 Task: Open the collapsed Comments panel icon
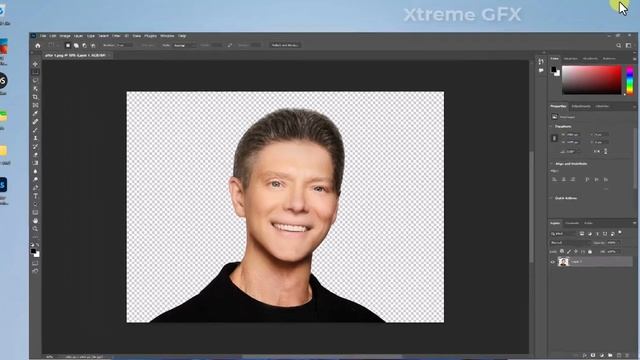click(x=541, y=71)
